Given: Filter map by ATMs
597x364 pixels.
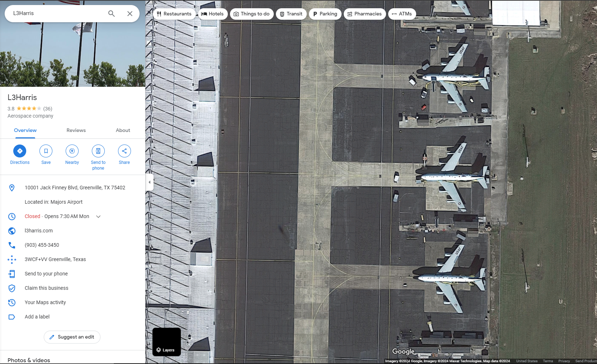Looking at the screenshot, I should (x=402, y=14).
